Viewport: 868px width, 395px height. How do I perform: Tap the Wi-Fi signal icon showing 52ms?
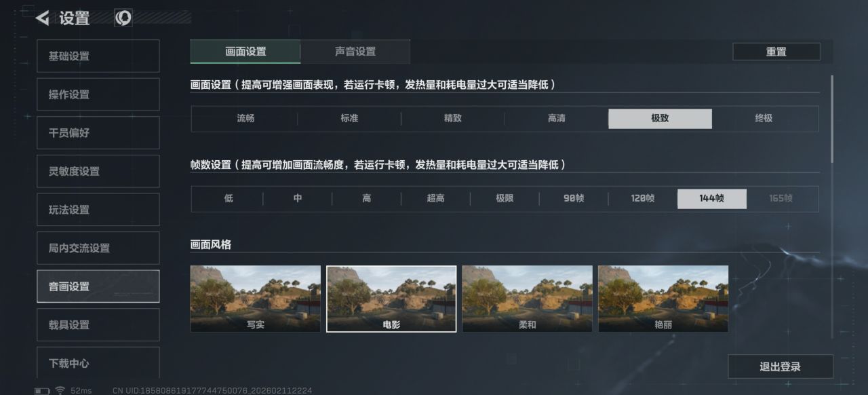coord(60,390)
